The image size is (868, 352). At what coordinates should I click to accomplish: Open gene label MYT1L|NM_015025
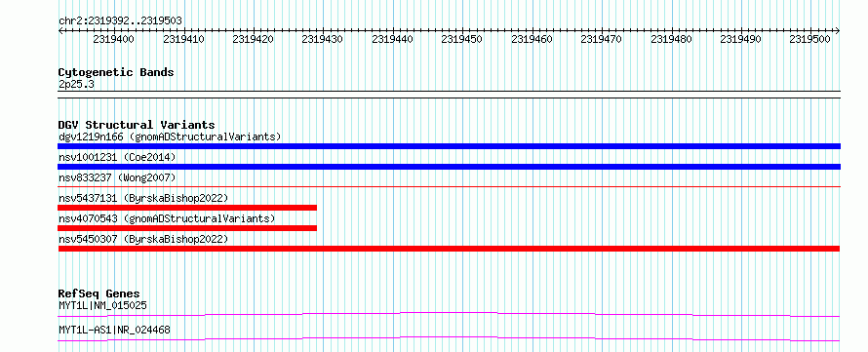(x=103, y=305)
